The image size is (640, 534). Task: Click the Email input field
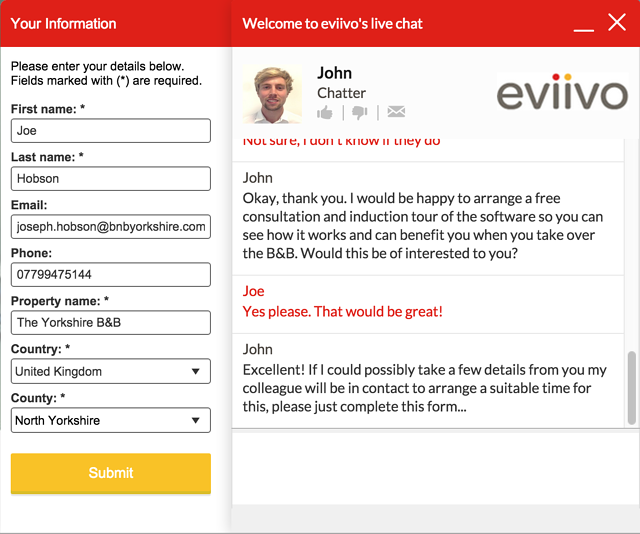coord(111,227)
